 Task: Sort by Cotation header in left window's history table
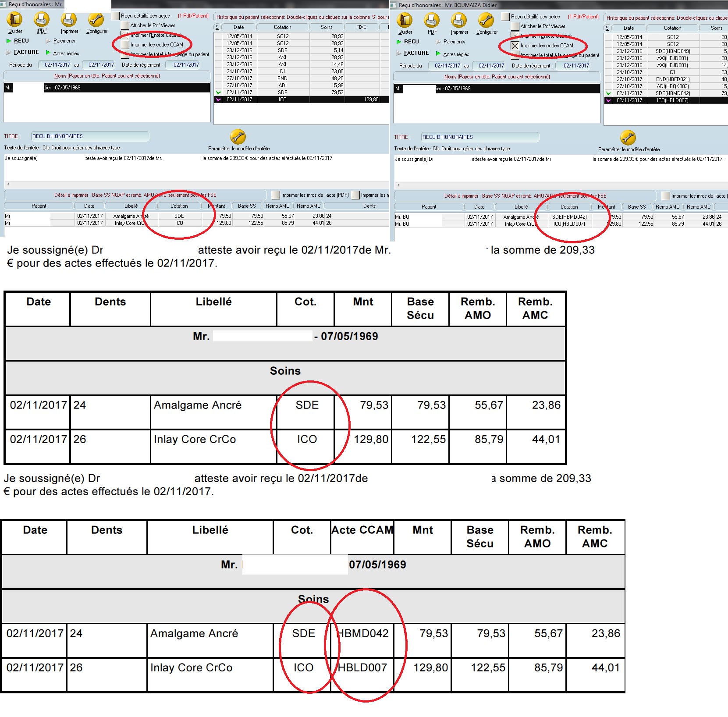(282, 27)
